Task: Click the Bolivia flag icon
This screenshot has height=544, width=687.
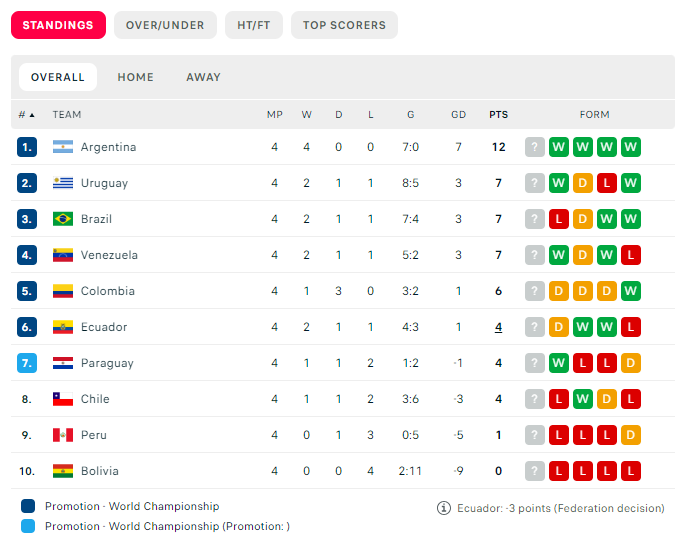Action: [x=63, y=471]
